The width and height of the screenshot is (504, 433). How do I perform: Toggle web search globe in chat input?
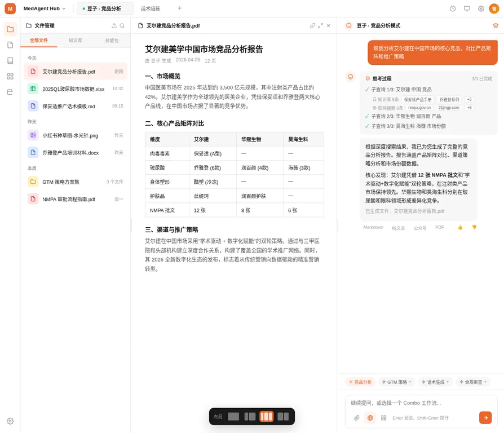point(370,418)
